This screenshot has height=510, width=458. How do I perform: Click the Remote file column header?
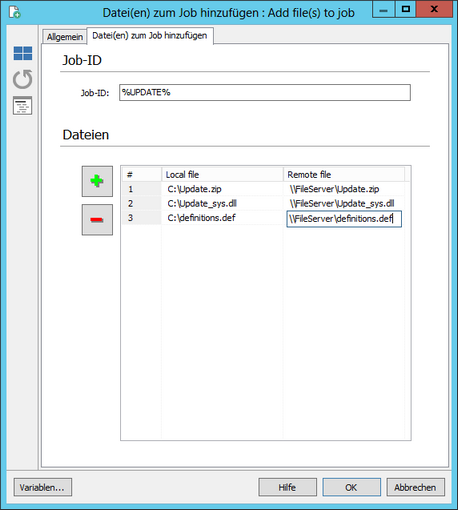click(344, 174)
